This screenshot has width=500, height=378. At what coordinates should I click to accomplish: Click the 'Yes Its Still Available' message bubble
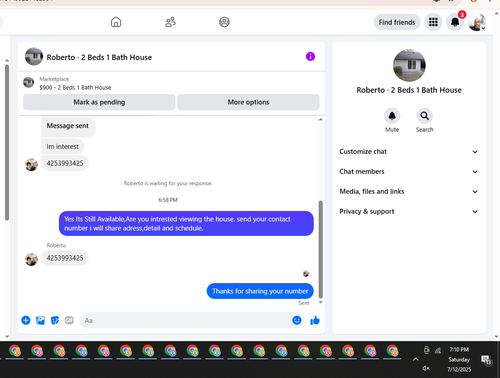[186, 223]
